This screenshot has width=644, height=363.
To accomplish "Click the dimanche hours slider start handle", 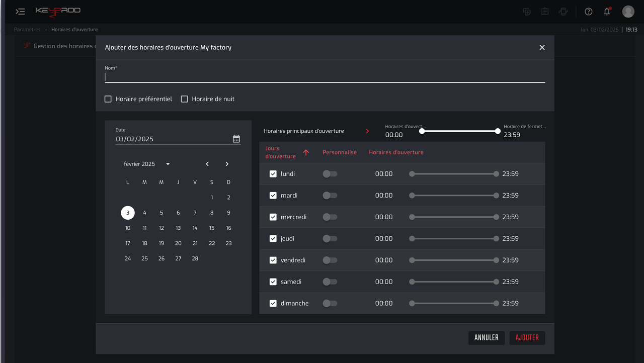I will pos(412,304).
